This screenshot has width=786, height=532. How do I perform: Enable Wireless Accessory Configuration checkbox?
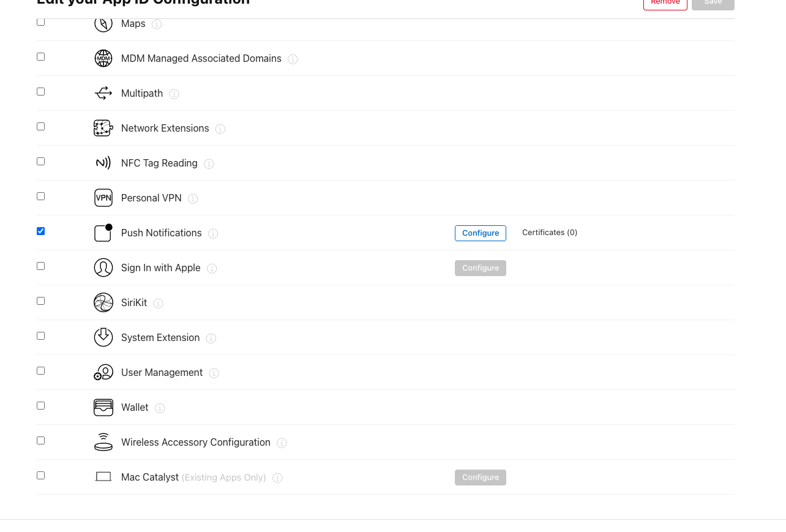41,440
